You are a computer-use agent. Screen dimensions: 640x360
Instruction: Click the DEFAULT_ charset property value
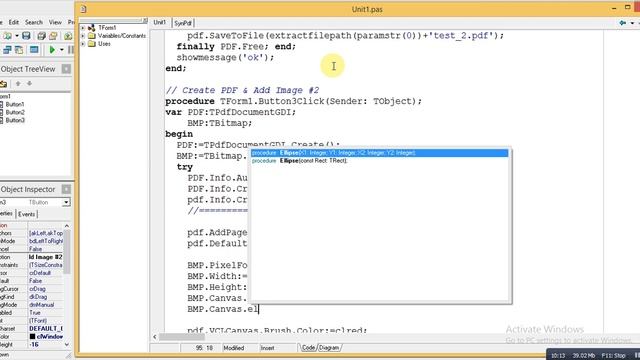click(x=45, y=329)
